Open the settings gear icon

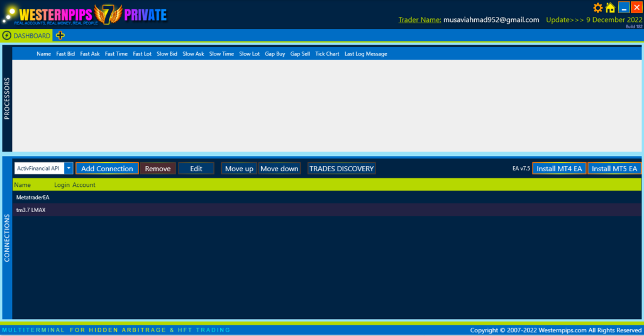[x=597, y=8]
